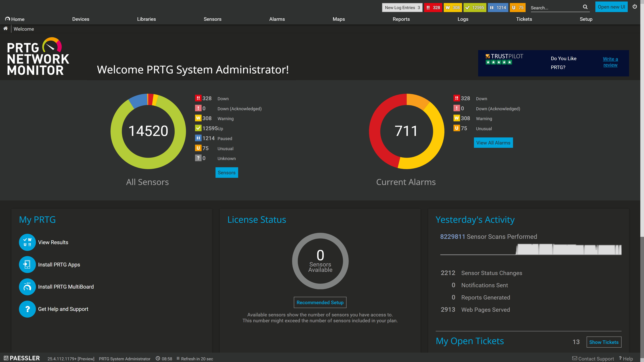Open the Install PRTG Apps icon

click(x=27, y=264)
